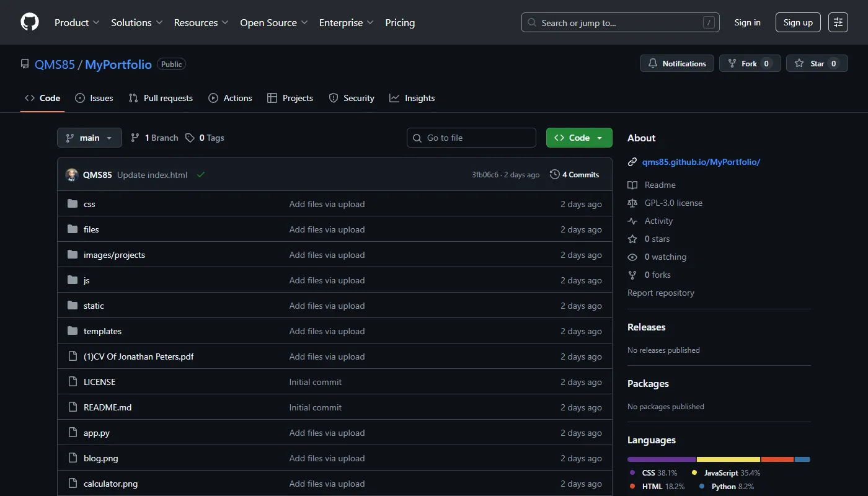The height and width of the screenshot is (496, 868).
Task: Open the css folder
Action: point(89,204)
